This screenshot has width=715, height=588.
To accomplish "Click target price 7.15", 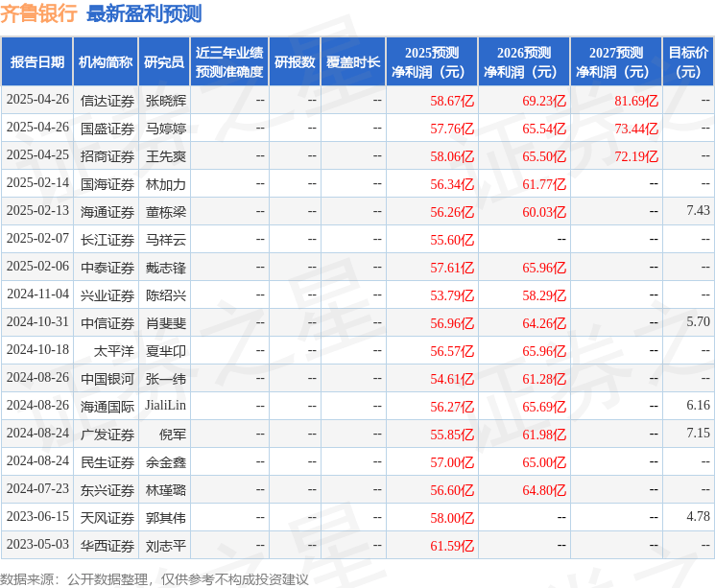I will pyautogui.click(x=698, y=433).
